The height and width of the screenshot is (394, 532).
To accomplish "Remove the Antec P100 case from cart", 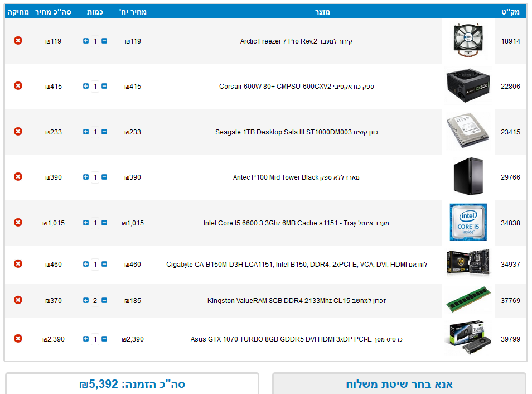I will pyautogui.click(x=18, y=176).
